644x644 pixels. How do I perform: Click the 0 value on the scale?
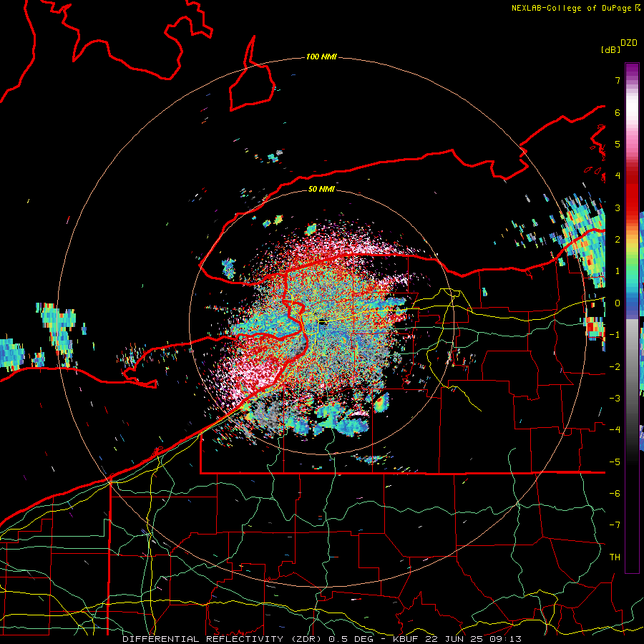click(618, 303)
